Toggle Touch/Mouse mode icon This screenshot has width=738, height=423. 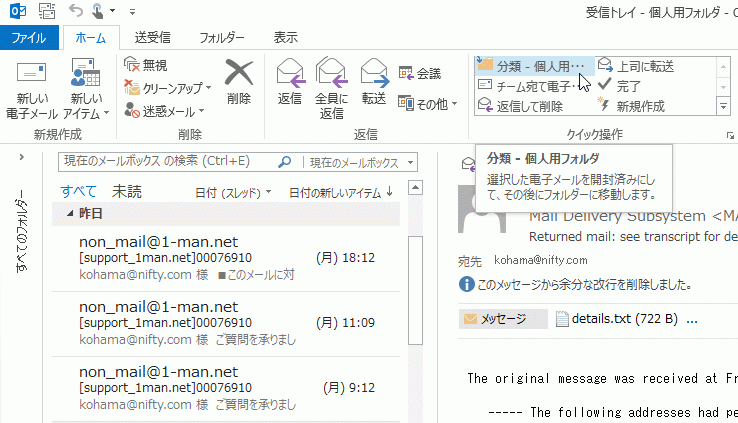tap(97, 10)
